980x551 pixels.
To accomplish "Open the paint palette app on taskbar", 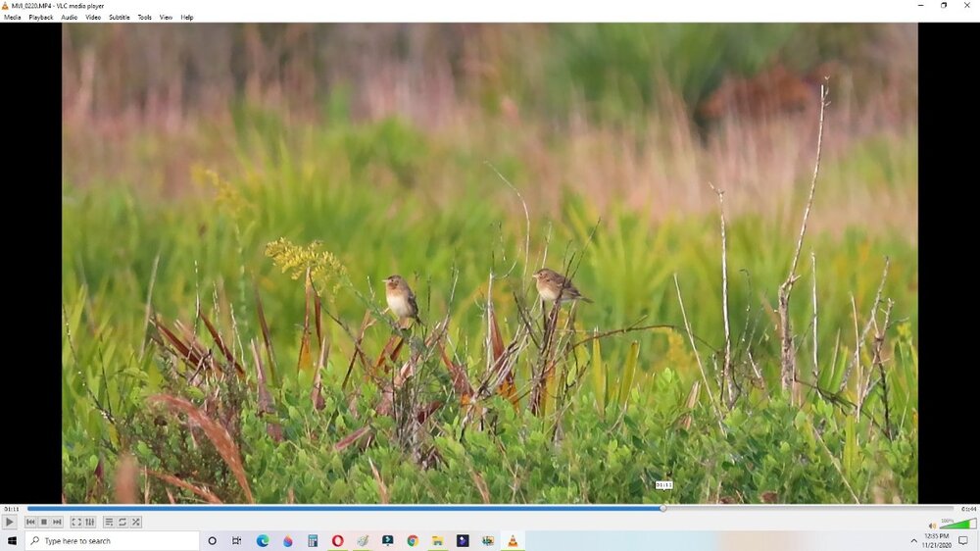I will (x=363, y=541).
